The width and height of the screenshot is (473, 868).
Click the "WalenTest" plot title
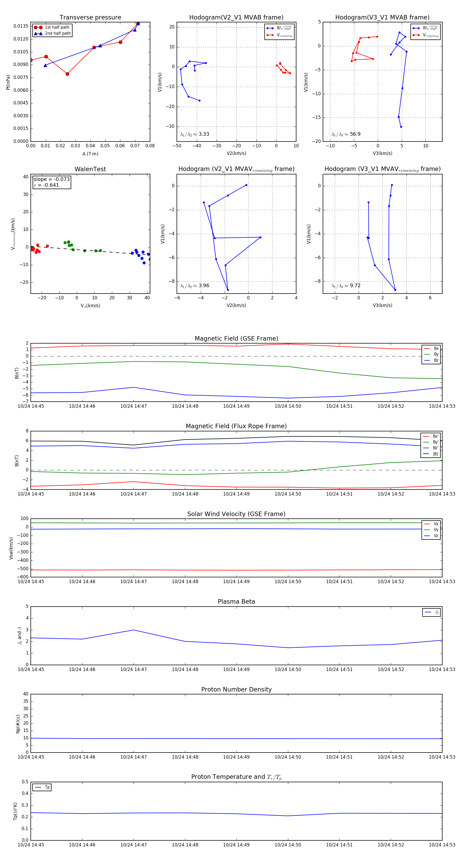(x=90, y=169)
